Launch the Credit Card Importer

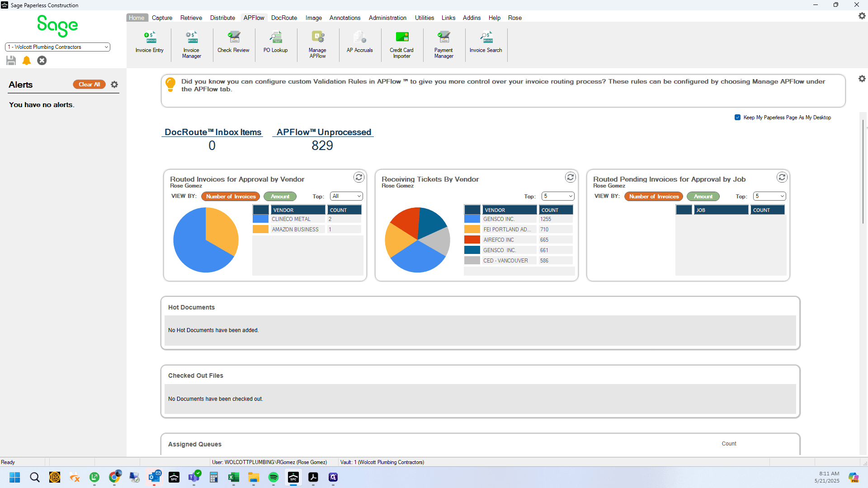pos(402,45)
